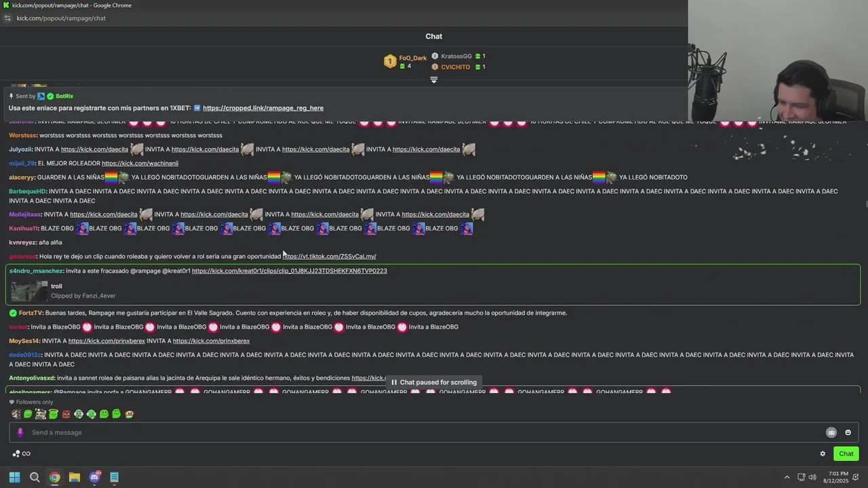Click s4ndro_msanchez username

[x=36, y=270]
